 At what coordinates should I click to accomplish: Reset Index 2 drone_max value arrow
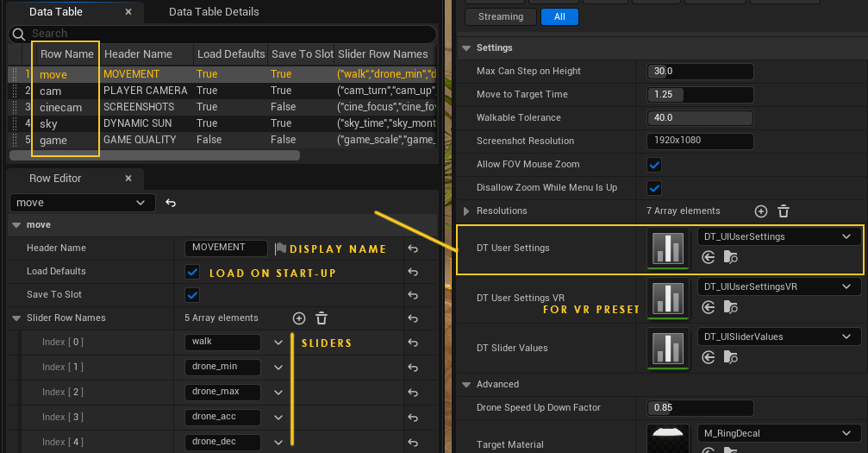click(413, 392)
